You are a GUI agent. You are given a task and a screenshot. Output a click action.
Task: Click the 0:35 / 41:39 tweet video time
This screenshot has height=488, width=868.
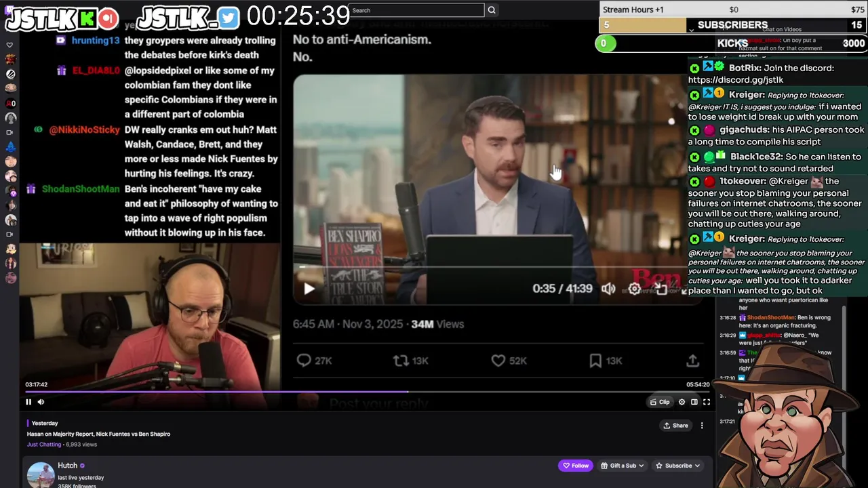(562, 289)
